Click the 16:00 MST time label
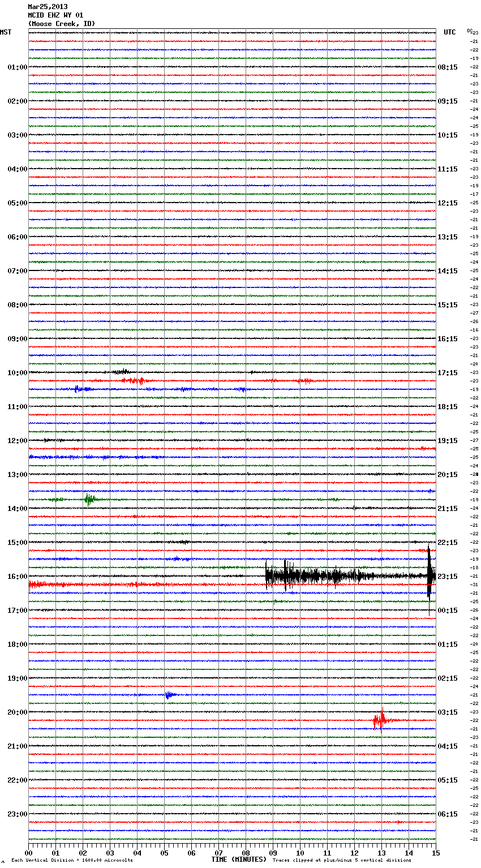Screen dimensions: 481x868 pyautogui.click(x=17, y=577)
